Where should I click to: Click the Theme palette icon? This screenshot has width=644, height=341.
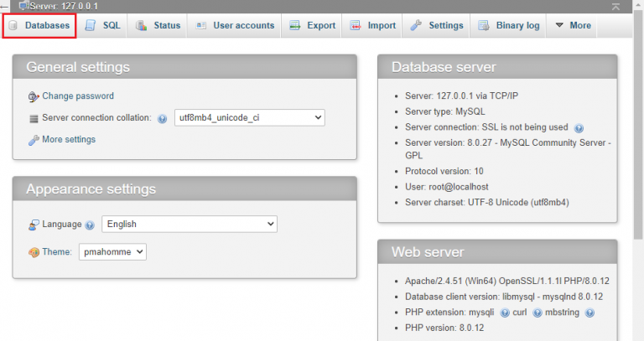tap(34, 252)
